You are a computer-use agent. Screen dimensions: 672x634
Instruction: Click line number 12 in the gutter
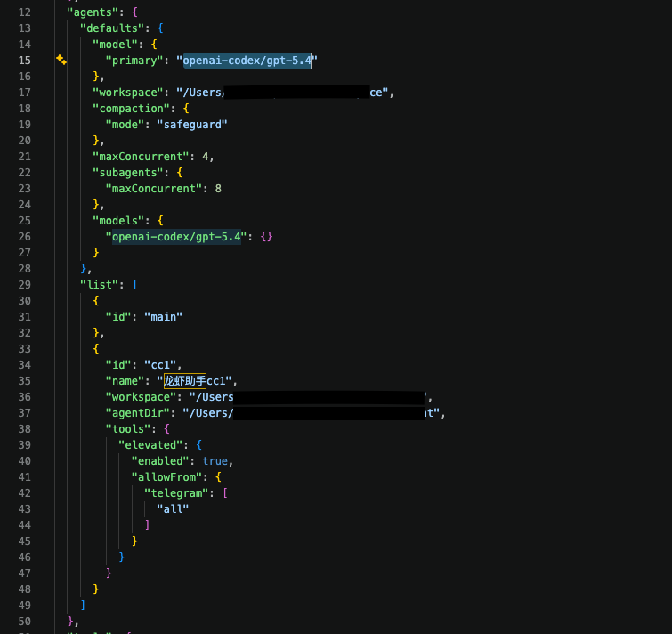[x=25, y=12]
